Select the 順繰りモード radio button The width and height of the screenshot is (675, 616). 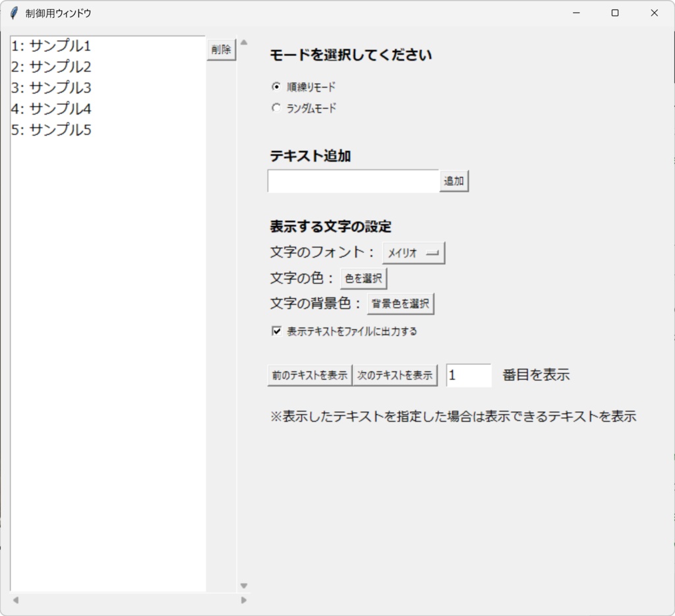click(276, 86)
